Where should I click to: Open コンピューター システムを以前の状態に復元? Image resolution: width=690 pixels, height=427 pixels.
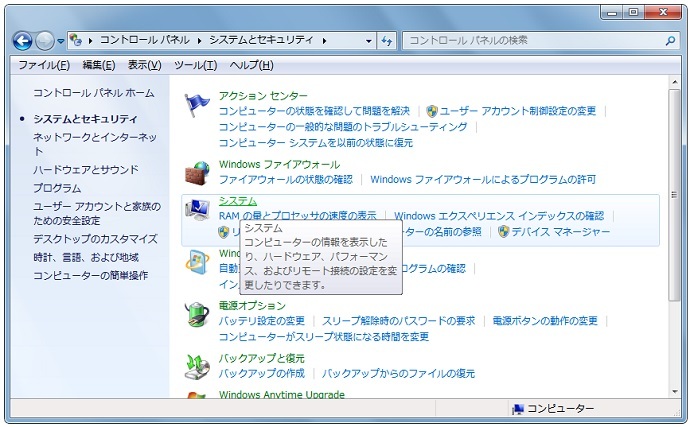point(316,143)
